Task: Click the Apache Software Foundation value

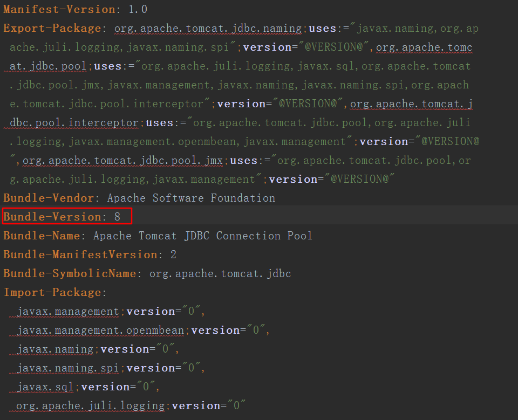Action: pos(191,198)
